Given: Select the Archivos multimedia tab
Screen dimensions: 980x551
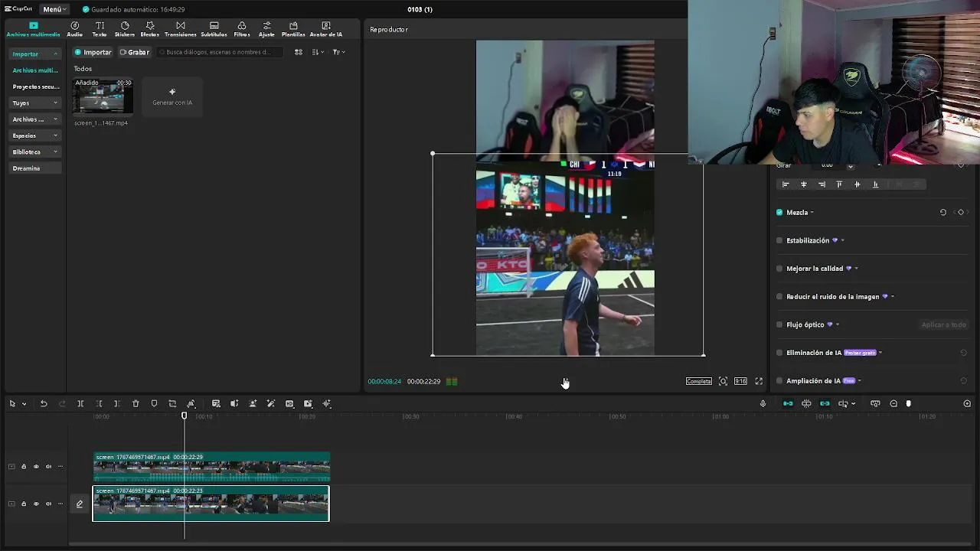Looking at the screenshot, I should [33, 29].
